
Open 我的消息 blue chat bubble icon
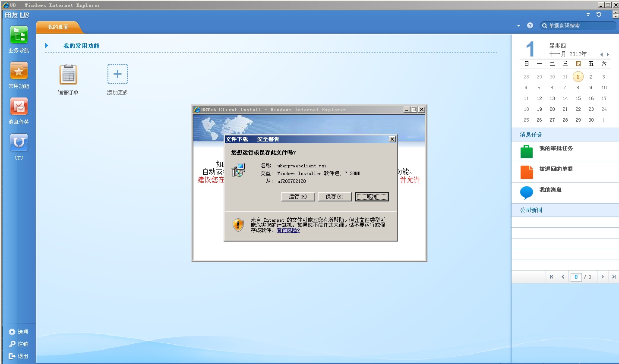pyautogui.click(x=527, y=193)
